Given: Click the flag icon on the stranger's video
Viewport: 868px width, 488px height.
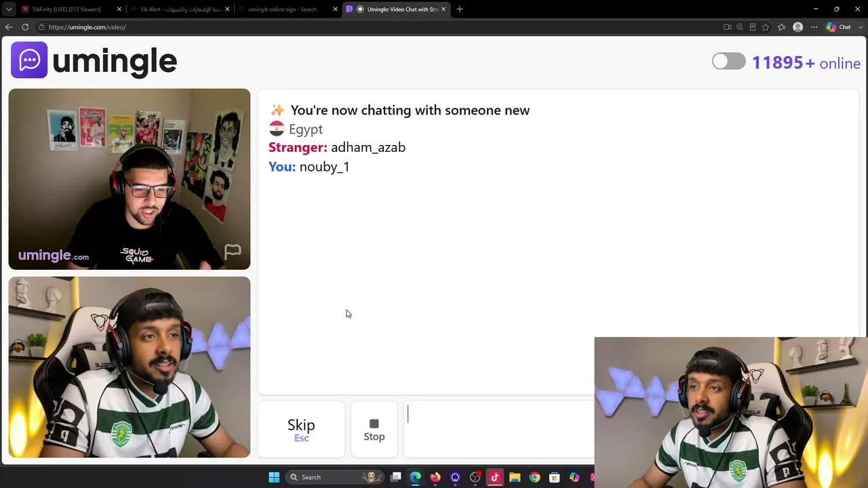Looking at the screenshot, I should 233,252.
